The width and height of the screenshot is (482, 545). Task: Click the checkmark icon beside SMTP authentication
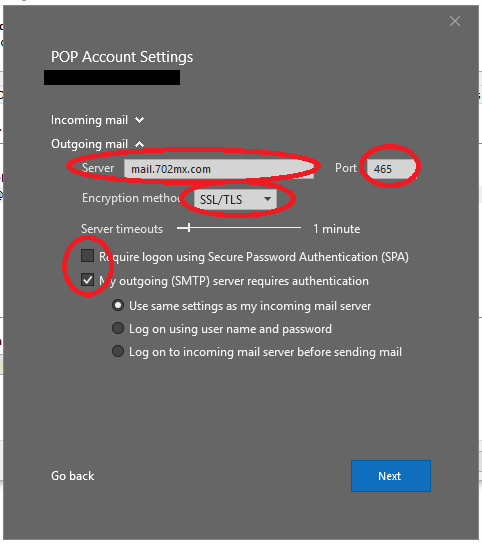pos(87,279)
